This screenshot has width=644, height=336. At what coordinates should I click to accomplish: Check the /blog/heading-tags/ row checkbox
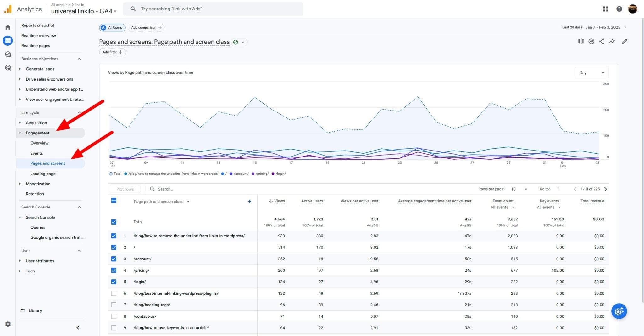click(114, 305)
